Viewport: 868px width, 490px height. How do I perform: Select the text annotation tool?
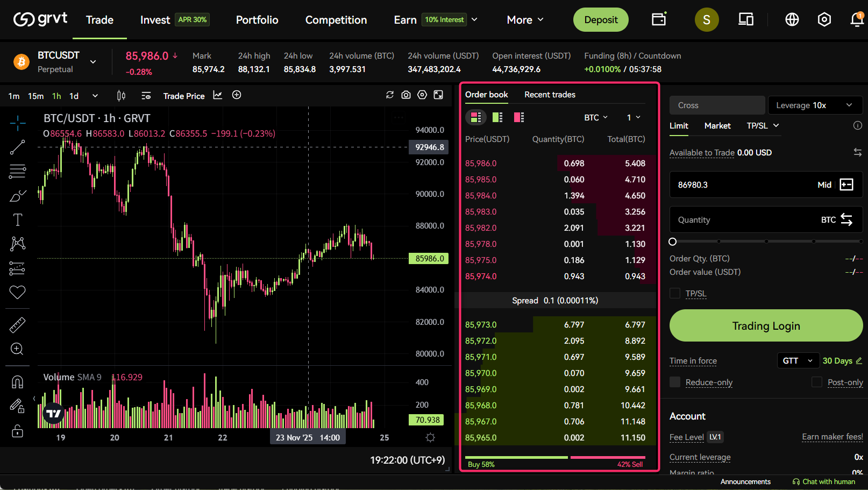[x=17, y=219]
